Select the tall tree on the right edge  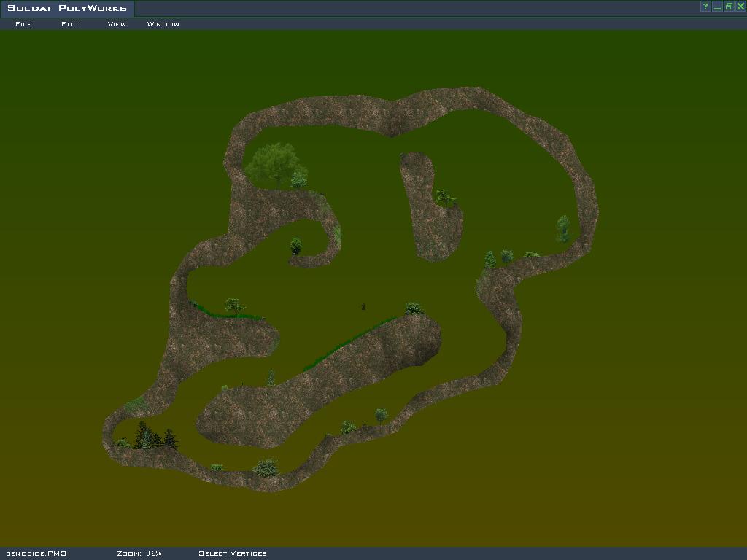[x=563, y=227]
